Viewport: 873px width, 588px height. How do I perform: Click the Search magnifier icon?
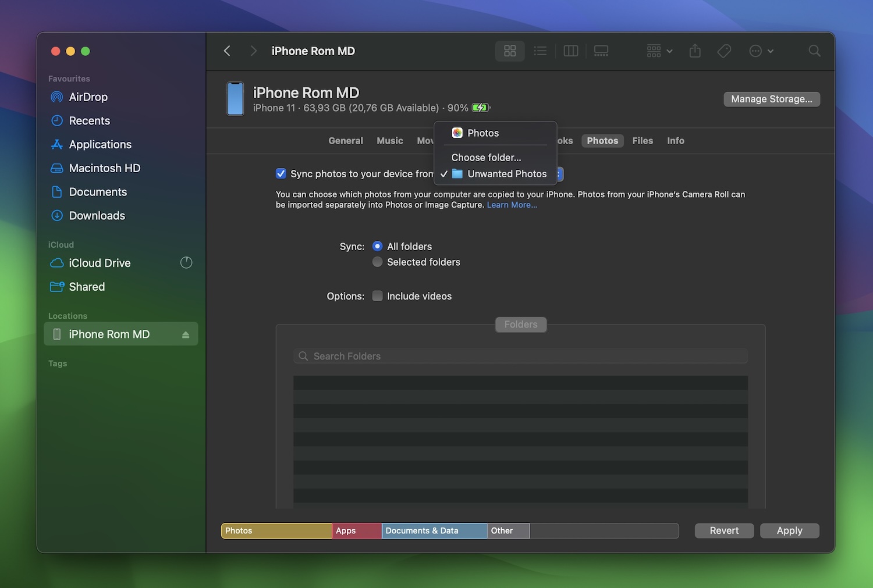tap(815, 51)
